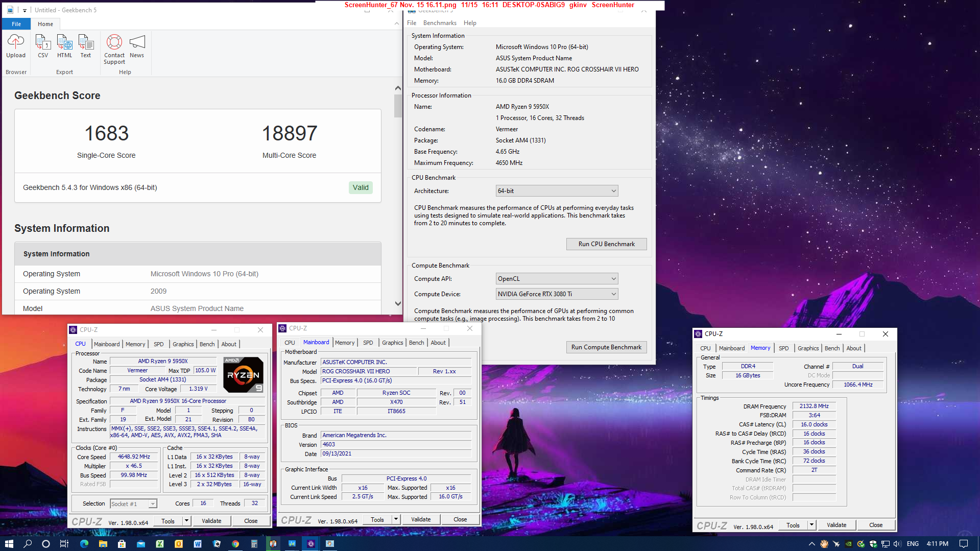
Task: Click Tools button in CPU-Z Memory window
Action: (793, 525)
